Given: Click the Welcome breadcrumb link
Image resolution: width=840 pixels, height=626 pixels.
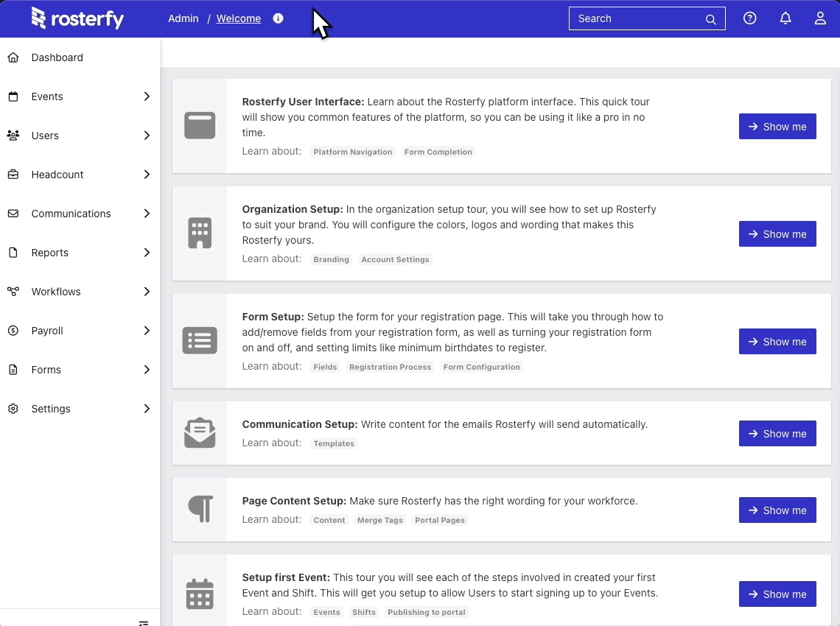Looking at the screenshot, I should pos(239,18).
